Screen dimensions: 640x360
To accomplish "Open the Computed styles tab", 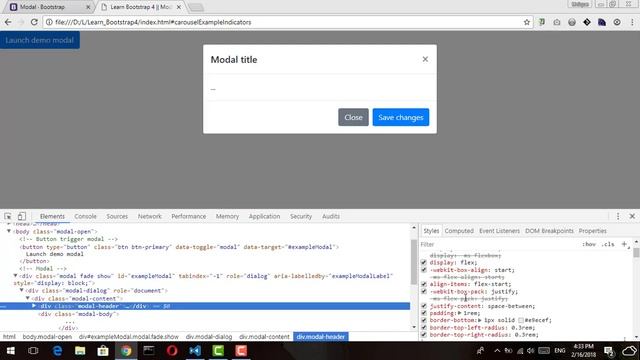I will click(x=459, y=231).
